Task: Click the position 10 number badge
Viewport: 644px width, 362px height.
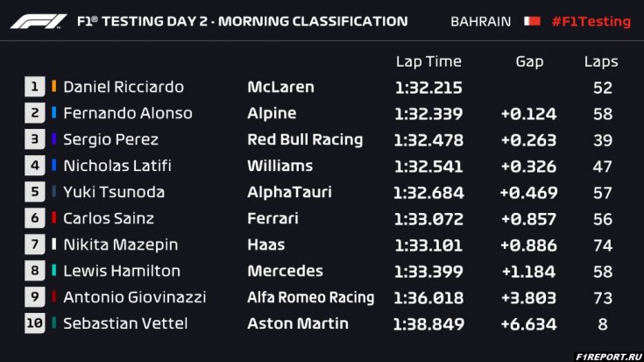Action: (34, 323)
